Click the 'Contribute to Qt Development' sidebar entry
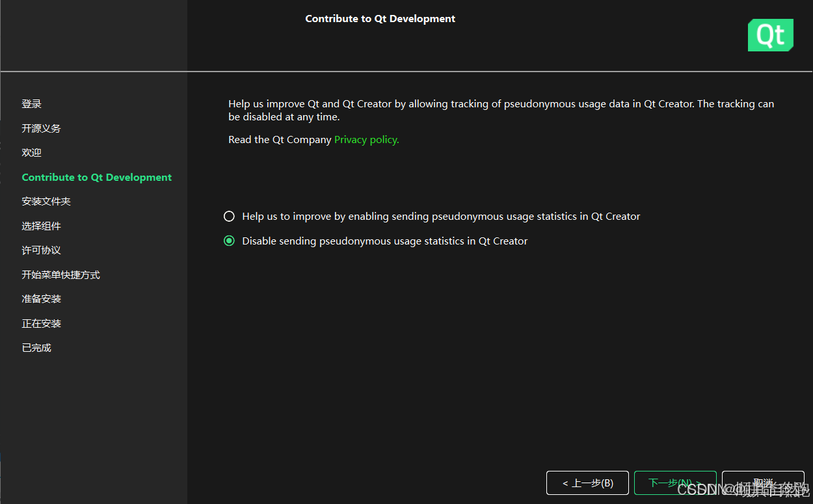813x504 pixels. pos(96,177)
